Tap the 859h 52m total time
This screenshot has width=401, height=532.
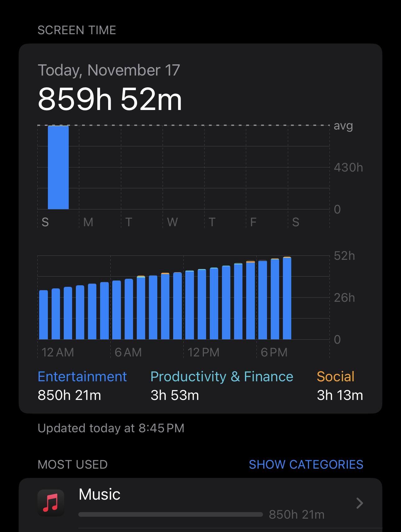[x=110, y=99]
